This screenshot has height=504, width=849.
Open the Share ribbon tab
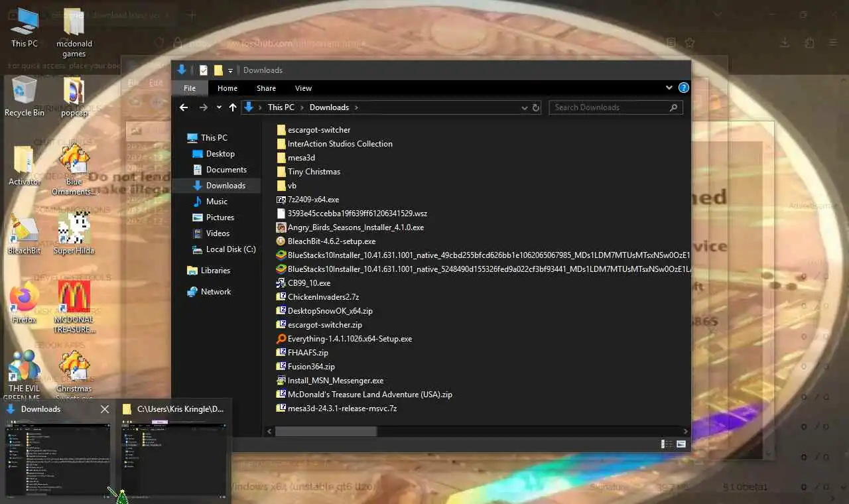[x=266, y=88]
